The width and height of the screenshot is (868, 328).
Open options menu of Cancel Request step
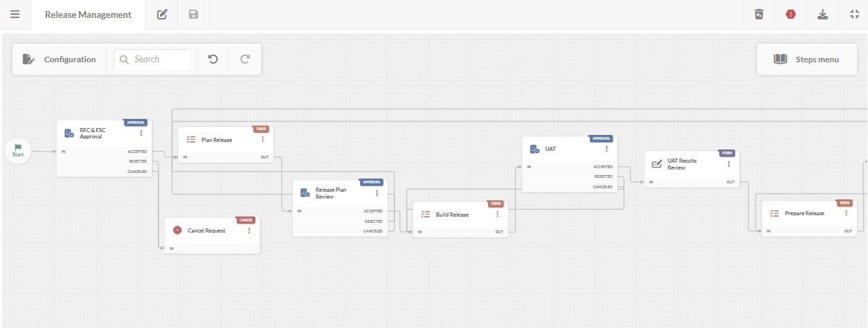249,230
